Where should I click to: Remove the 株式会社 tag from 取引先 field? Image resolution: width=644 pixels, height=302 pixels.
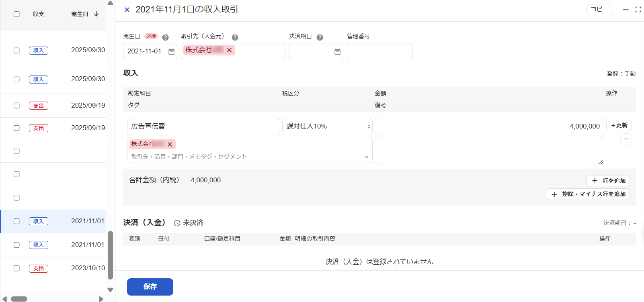coord(229,50)
